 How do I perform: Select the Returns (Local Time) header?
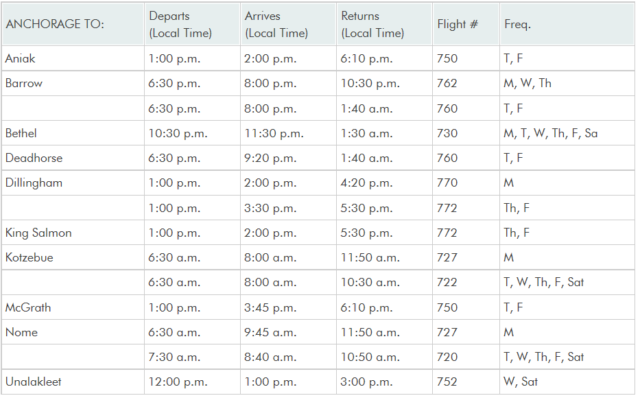tap(384, 24)
